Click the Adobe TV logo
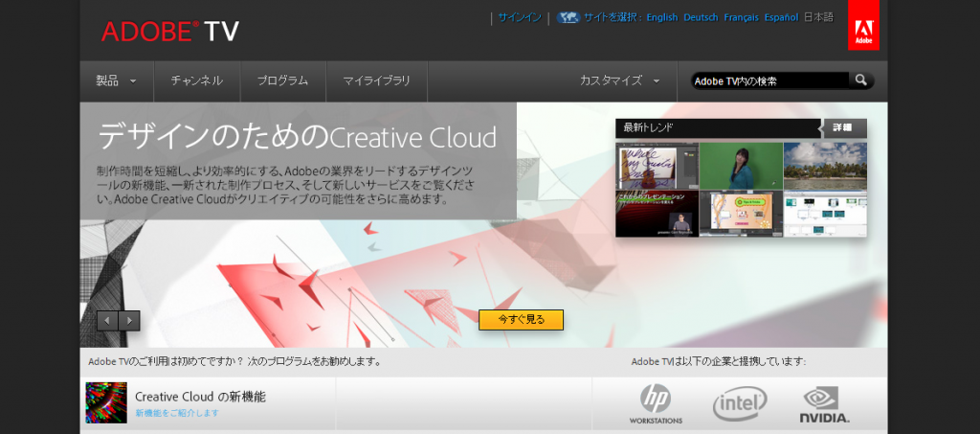Image resolution: width=980 pixels, height=434 pixels. tap(170, 32)
